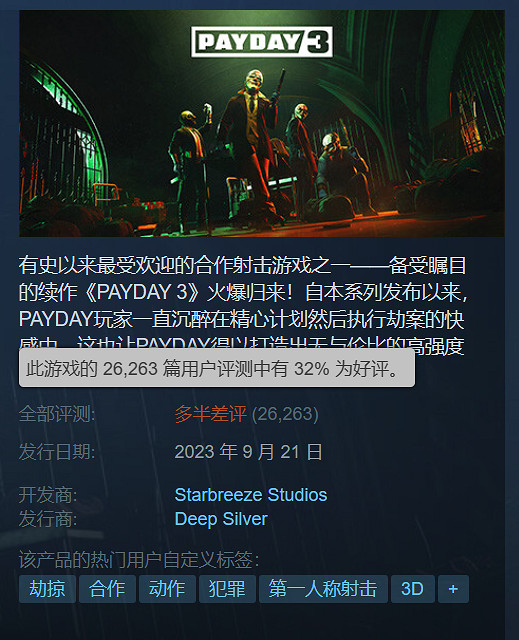Open the 第一人称射击 tag
Screen dimensions: 519x640
click(323, 589)
